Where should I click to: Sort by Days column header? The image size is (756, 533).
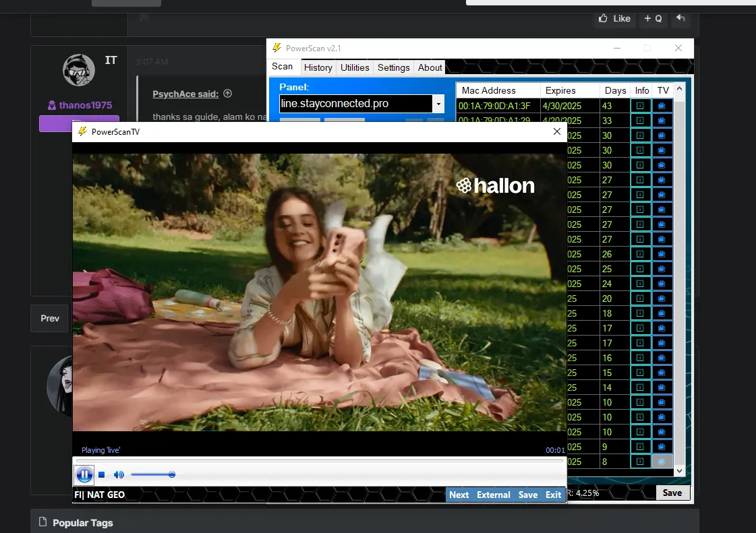click(615, 90)
